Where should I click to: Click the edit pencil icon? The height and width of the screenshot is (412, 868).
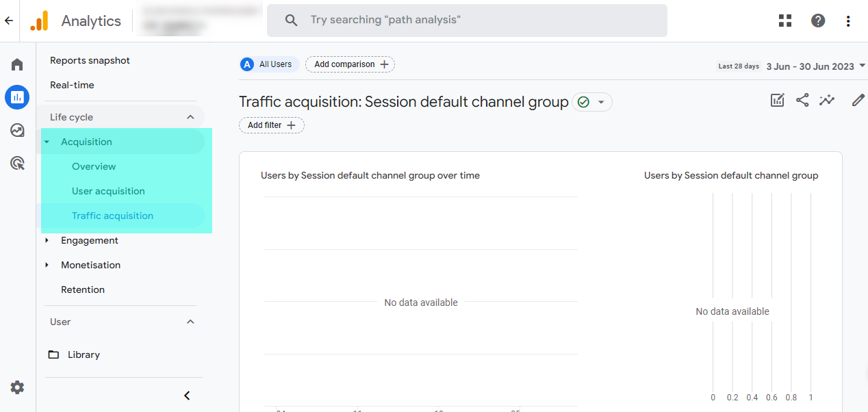coord(858,101)
